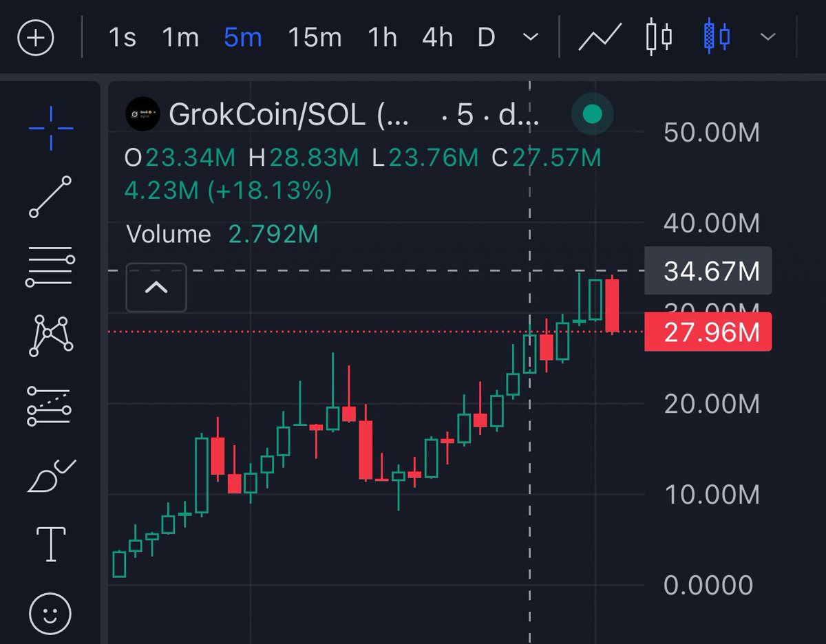The width and height of the screenshot is (826, 644).
Task: Click the 50.00M price axis label
Action: (712, 131)
